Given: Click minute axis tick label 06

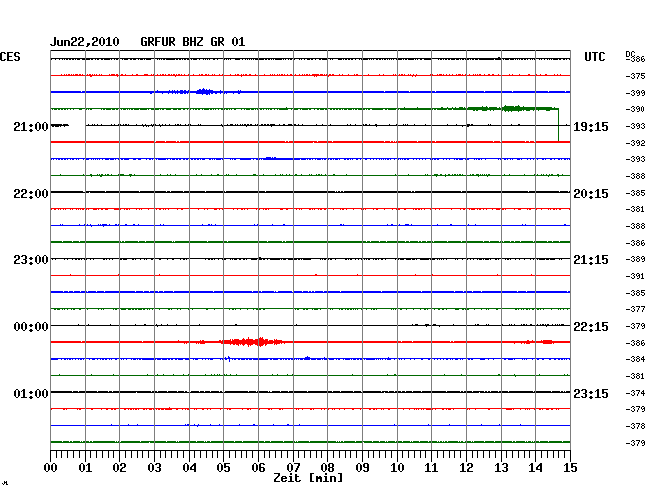Looking at the screenshot, I should 258,468.
